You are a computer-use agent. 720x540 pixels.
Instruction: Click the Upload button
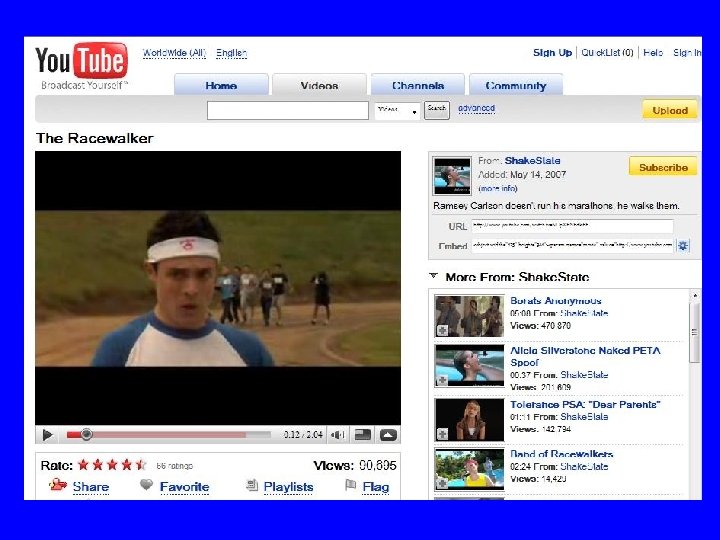tap(670, 110)
